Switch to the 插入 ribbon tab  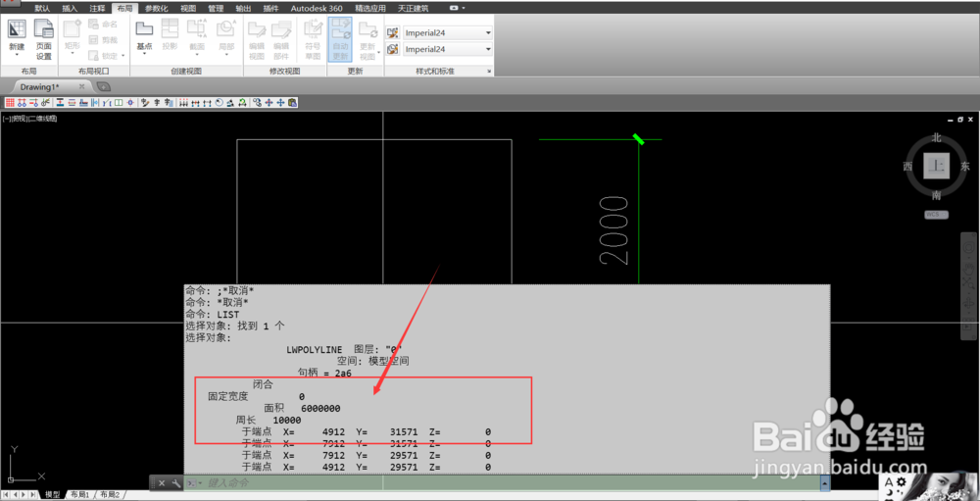point(70,8)
